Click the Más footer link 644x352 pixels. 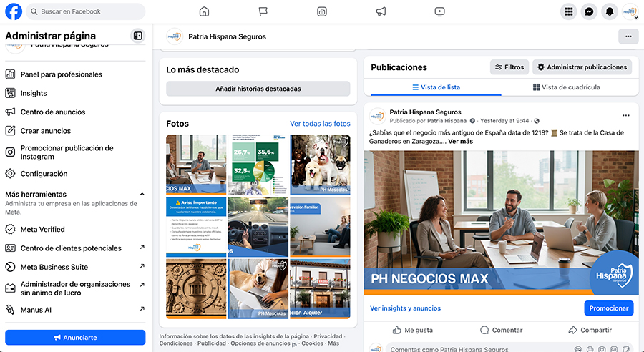pyautogui.click(x=333, y=343)
